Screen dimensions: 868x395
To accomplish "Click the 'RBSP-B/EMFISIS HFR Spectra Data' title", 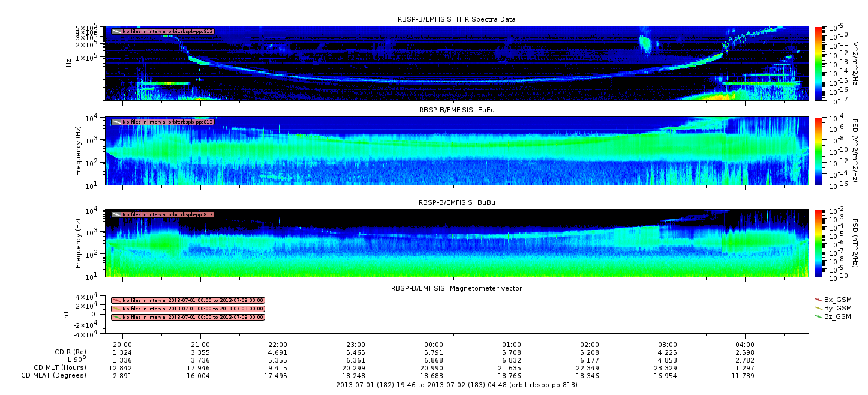I will tap(456, 19).
